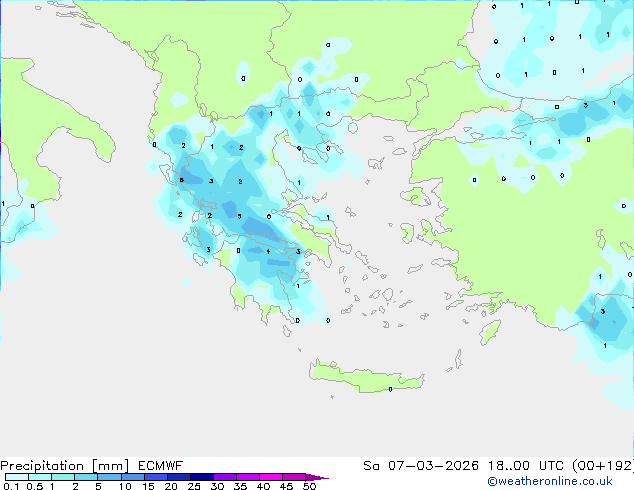Viewport: 634px width, 490px height.
Task: Click the "Precipitation [mm]" title text
Action: pyautogui.click(x=65, y=466)
